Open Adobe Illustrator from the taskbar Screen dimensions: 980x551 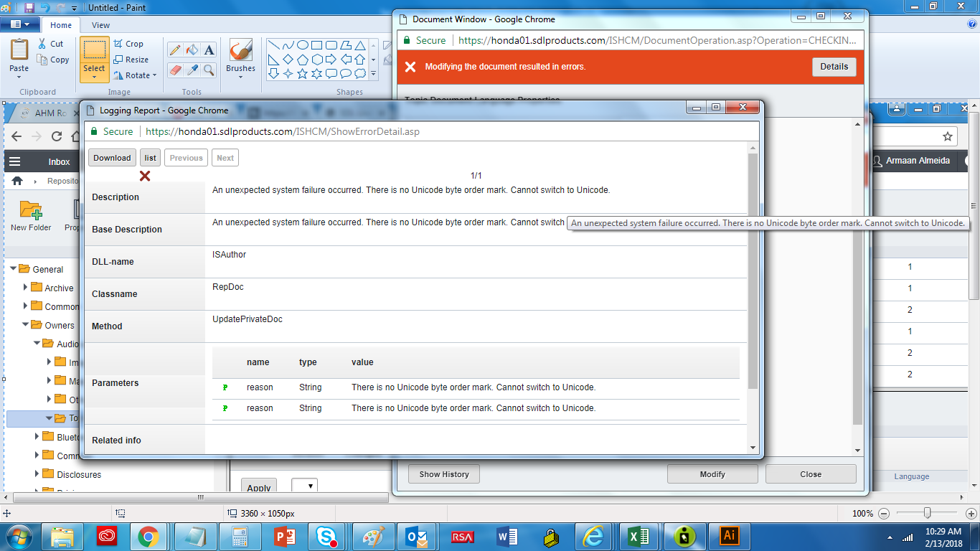[729, 536]
